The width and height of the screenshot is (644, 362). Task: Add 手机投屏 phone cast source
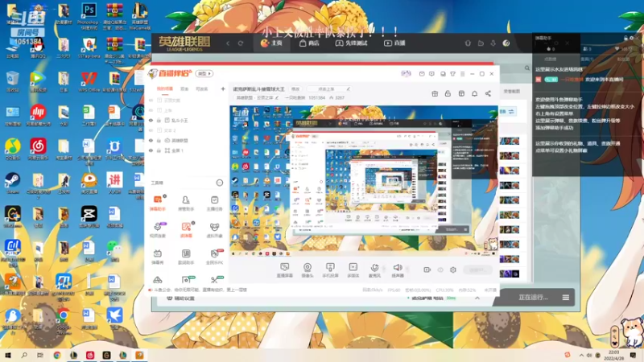[x=330, y=270]
